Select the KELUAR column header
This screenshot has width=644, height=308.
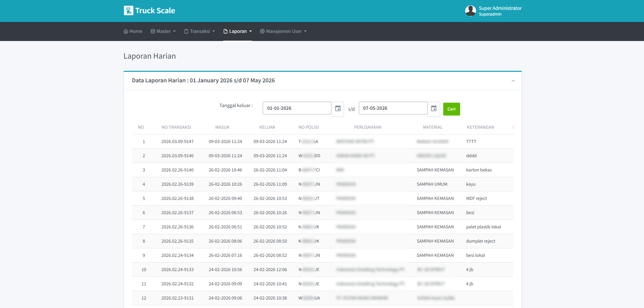tap(267, 127)
